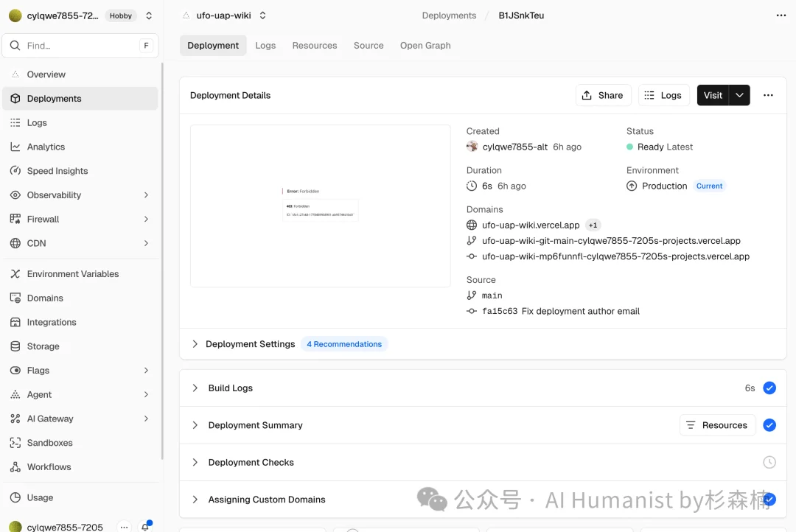
Task: Click the Workflows icon
Action: 15,466
